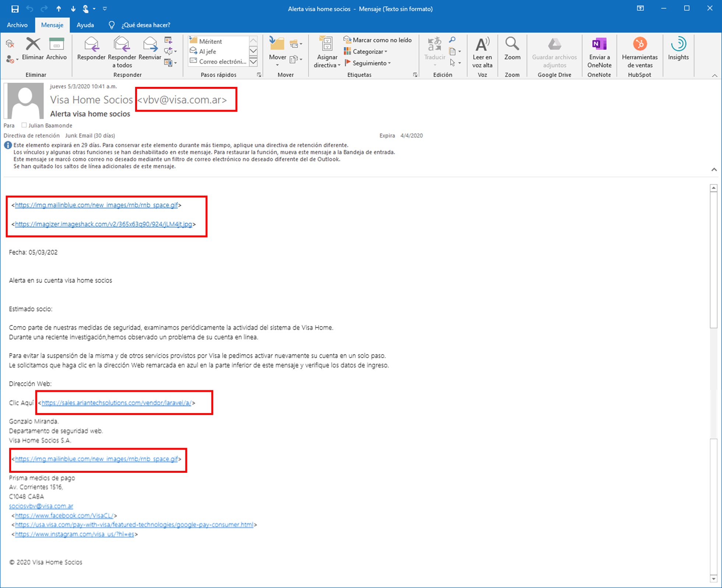Open the imageshack jLM4jt.jpg link

pyautogui.click(x=103, y=224)
